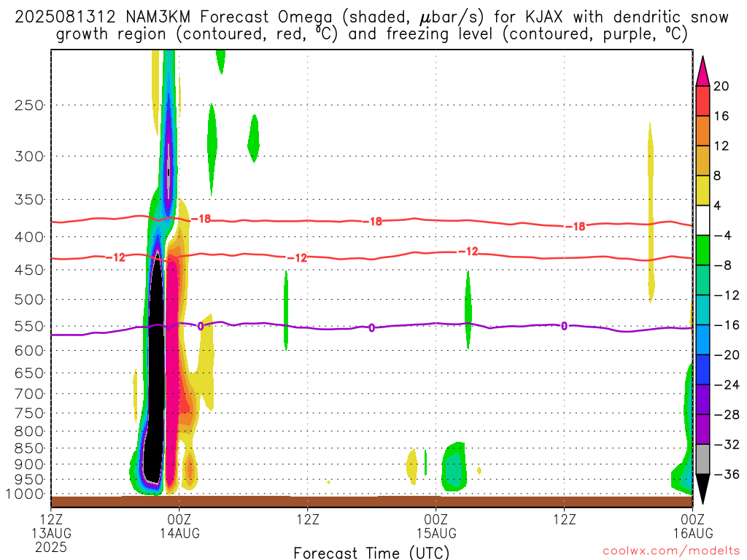Pick the yellow 4 to 8 colorbar swatch
The height and width of the screenshot is (560, 747).
pyautogui.click(x=703, y=190)
